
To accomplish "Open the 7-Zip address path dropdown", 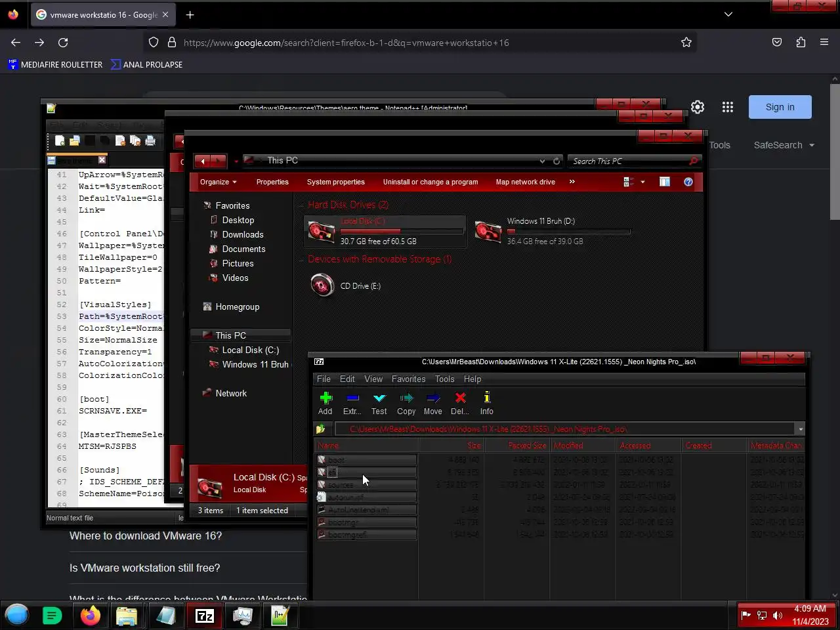I will click(801, 429).
